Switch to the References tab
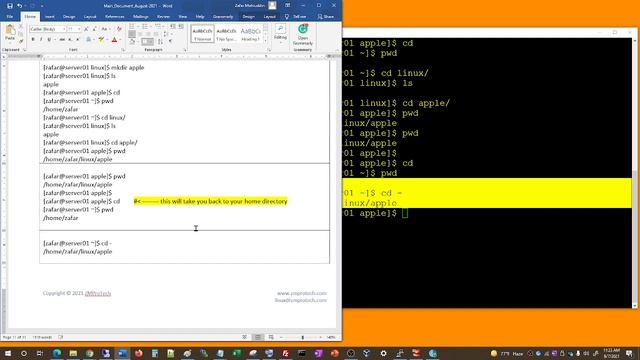Screen dimensions: 640x360 [x=115, y=17]
